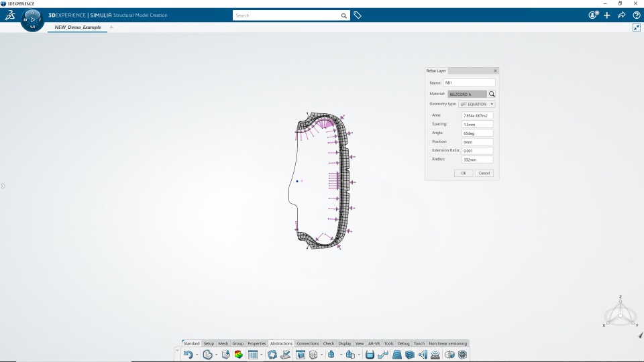Click the Undo arrow icon

pyautogui.click(x=188, y=355)
